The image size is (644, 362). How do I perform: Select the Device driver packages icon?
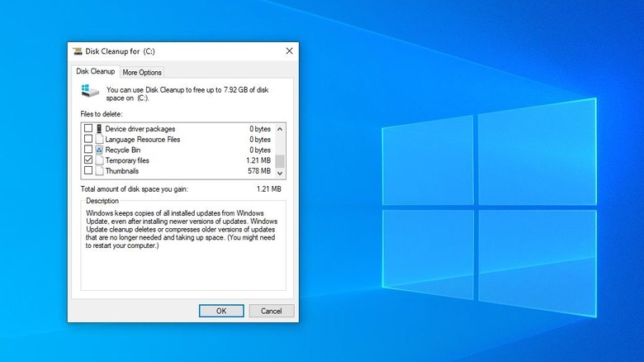click(x=99, y=129)
